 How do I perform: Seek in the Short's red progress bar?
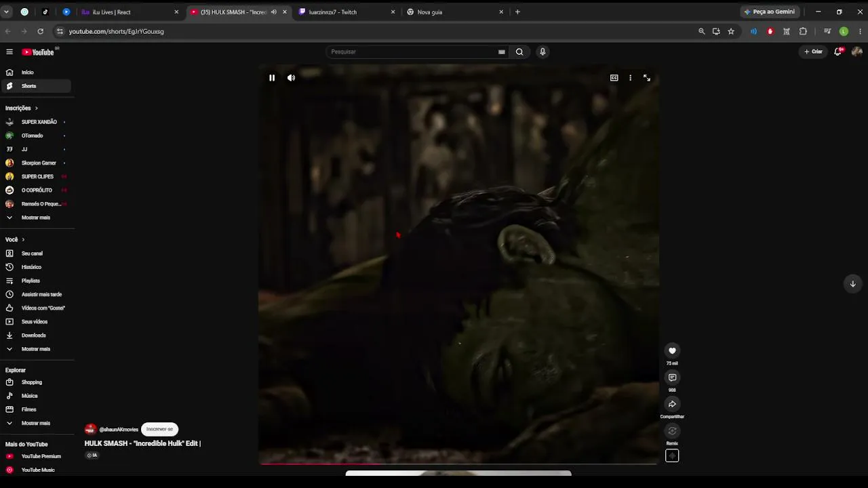pos(458,464)
